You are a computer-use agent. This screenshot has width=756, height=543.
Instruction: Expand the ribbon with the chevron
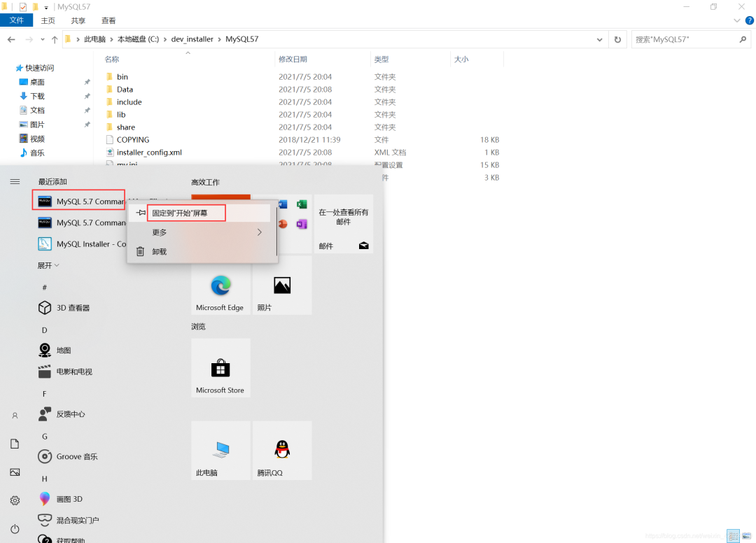pyautogui.click(x=736, y=21)
